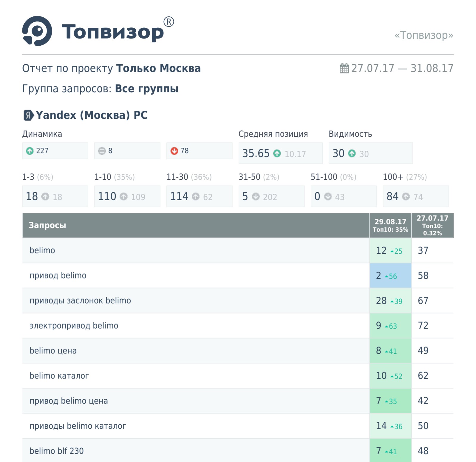The width and height of the screenshot is (476, 462).
Task: Click the calendar icon beside the date range
Action: [344, 68]
